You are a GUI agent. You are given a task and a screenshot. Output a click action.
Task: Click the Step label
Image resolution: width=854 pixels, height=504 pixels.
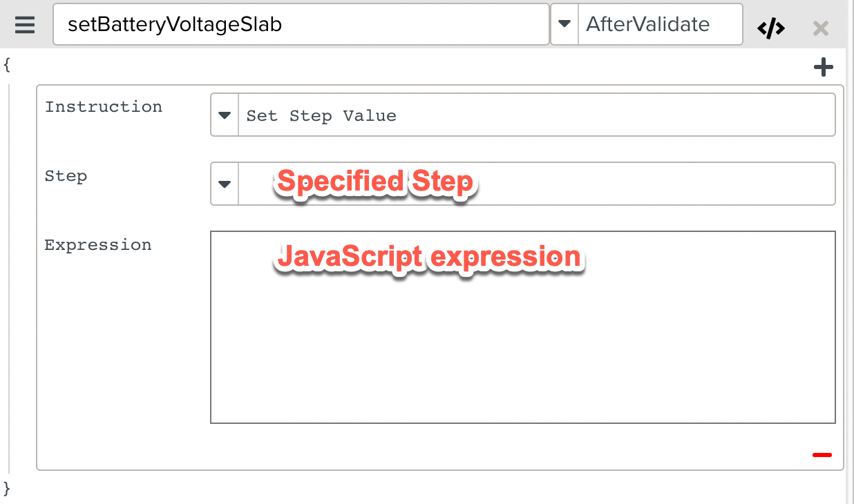click(66, 176)
